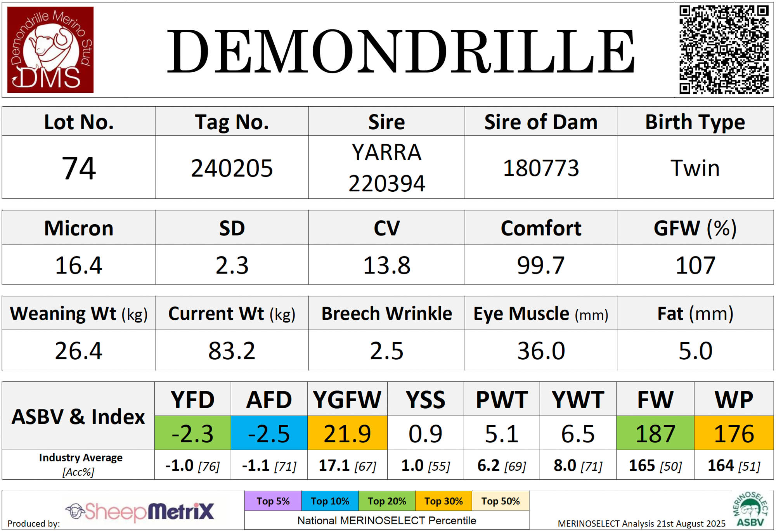Click the YGFW value 21.9 cell

pyautogui.click(x=347, y=433)
